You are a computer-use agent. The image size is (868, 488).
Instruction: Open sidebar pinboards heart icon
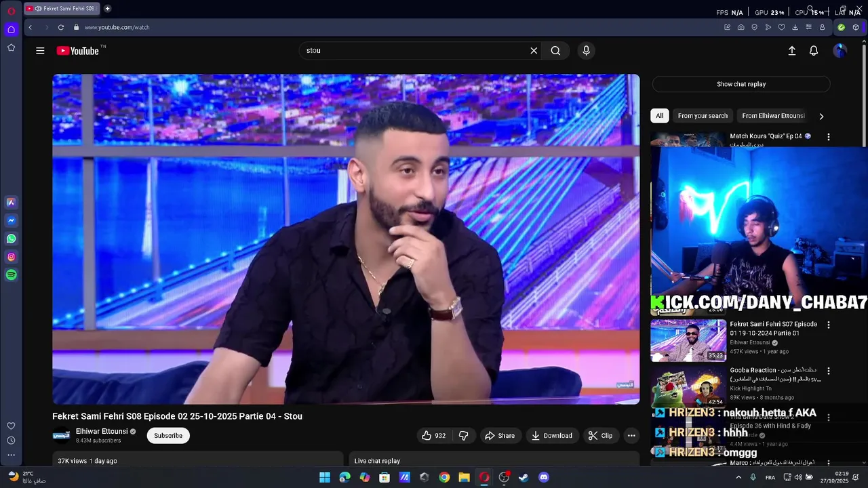(11, 426)
